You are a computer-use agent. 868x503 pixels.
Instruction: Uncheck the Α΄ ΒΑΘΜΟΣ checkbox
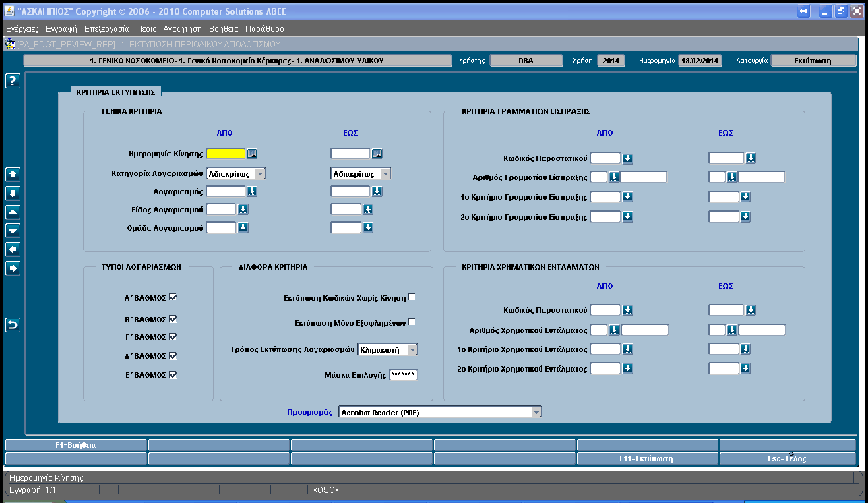coord(173,297)
